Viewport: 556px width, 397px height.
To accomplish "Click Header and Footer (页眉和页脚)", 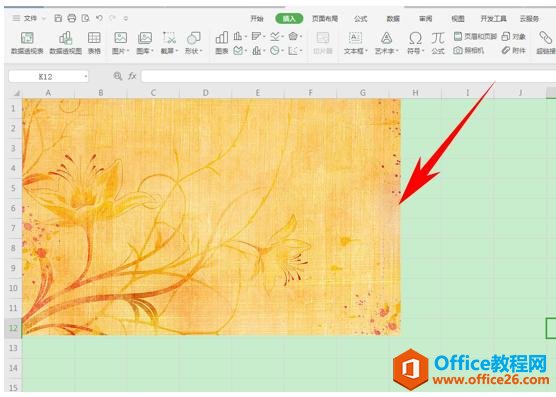I will 475,36.
